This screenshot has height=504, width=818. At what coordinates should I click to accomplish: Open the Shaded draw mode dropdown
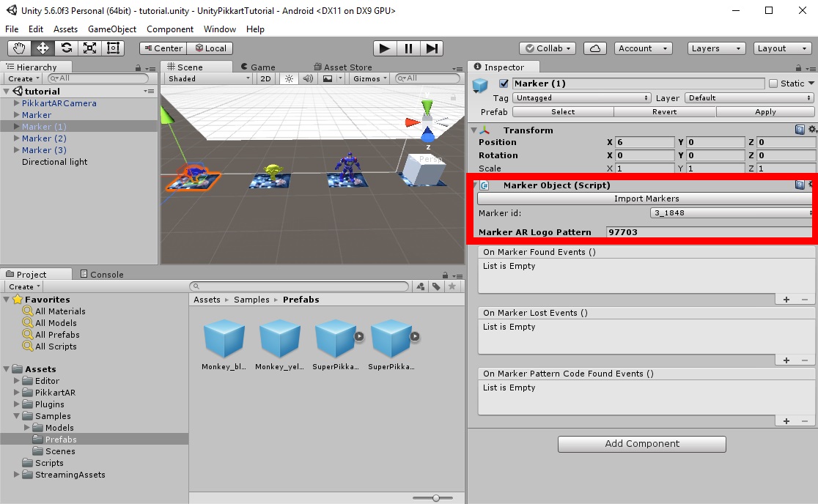208,78
